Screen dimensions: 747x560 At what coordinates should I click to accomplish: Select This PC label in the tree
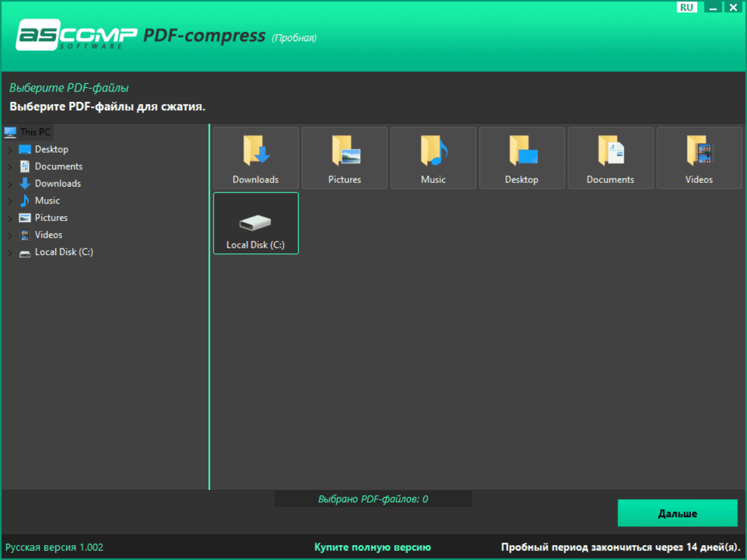point(35,132)
